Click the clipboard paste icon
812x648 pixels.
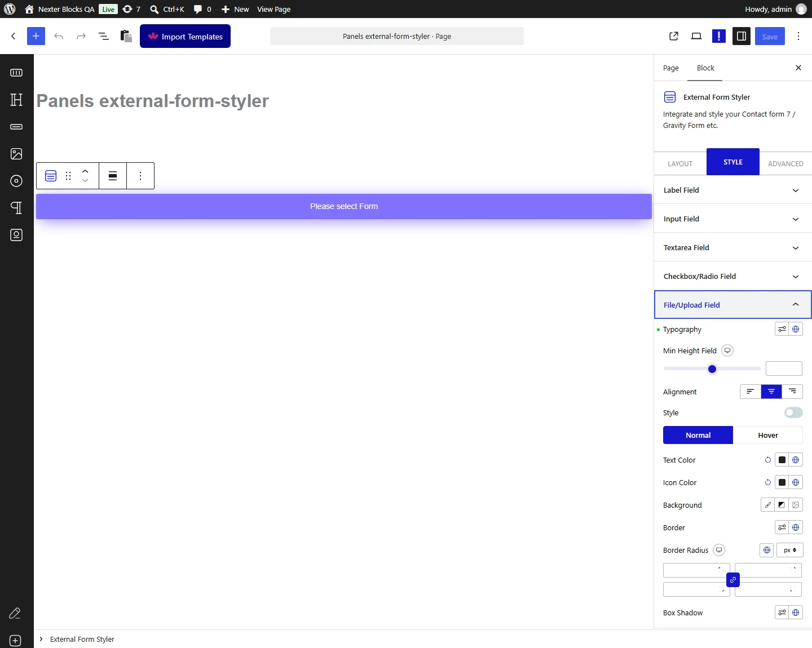pos(126,36)
